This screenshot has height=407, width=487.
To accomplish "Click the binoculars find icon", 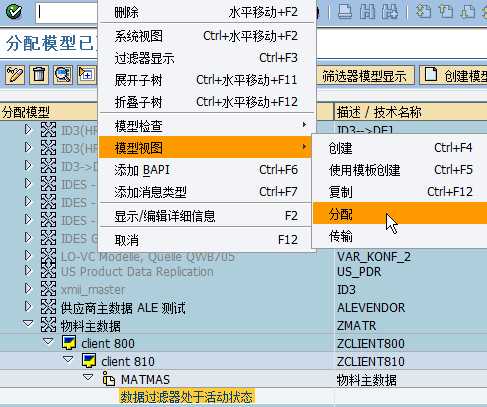I will click(367, 12).
